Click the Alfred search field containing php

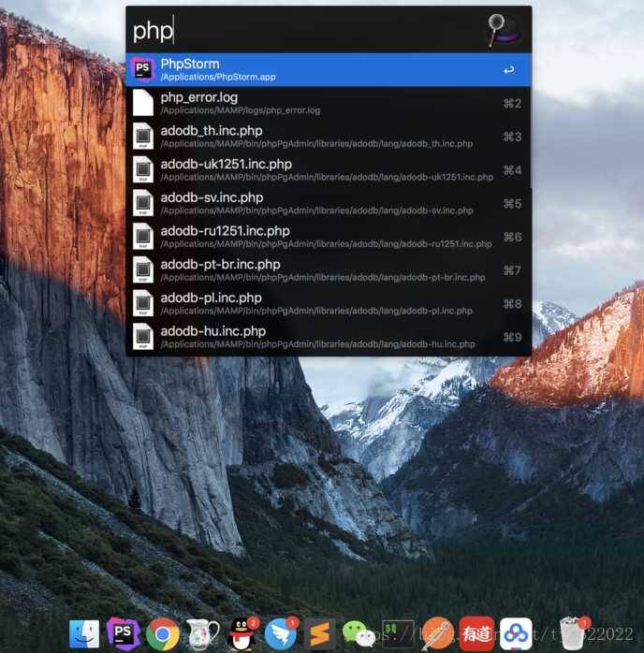click(x=304, y=30)
